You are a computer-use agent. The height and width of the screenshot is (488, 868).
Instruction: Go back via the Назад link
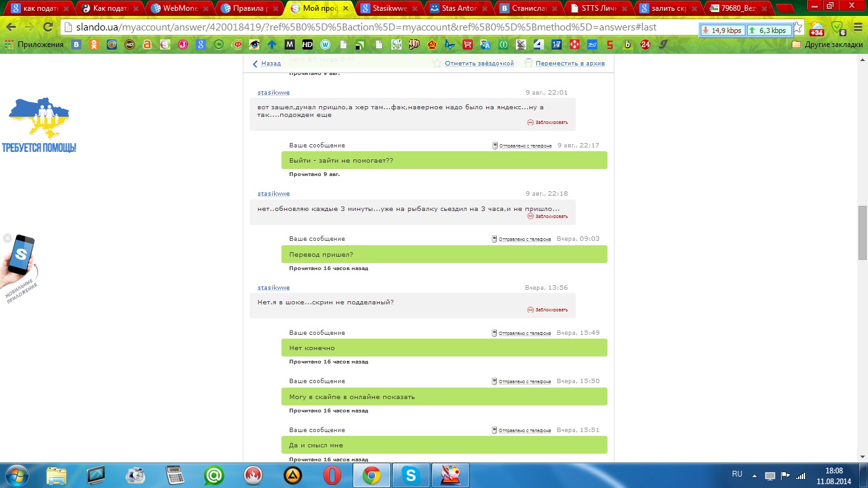267,64
